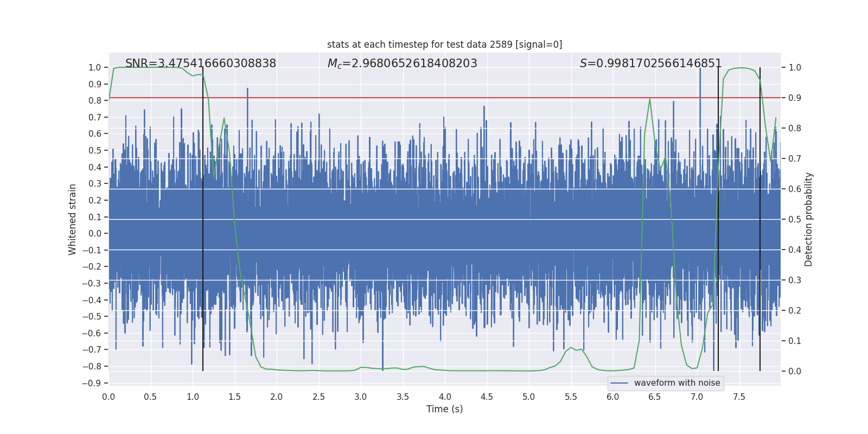Click the 4.0 Time axis tick label
The image size is (868, 434).
pyautogui.click(x=445, y=397)
